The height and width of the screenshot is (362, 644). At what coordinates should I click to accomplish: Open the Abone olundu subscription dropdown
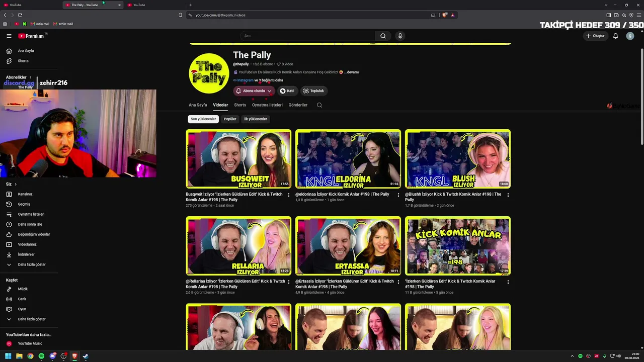(255, 91)
